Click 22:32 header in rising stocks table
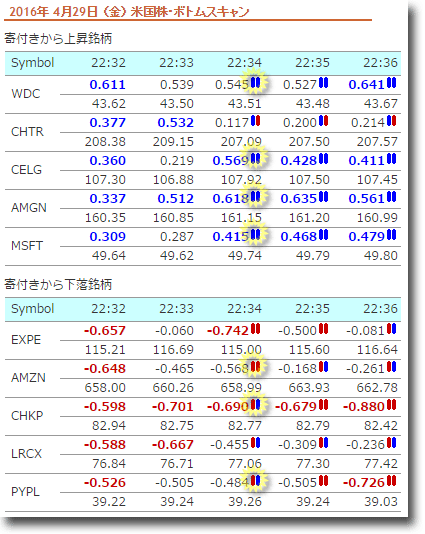Image resolution: width=425 pixels, height=534 pixels. pyautogui.click(x=108, y=63)
